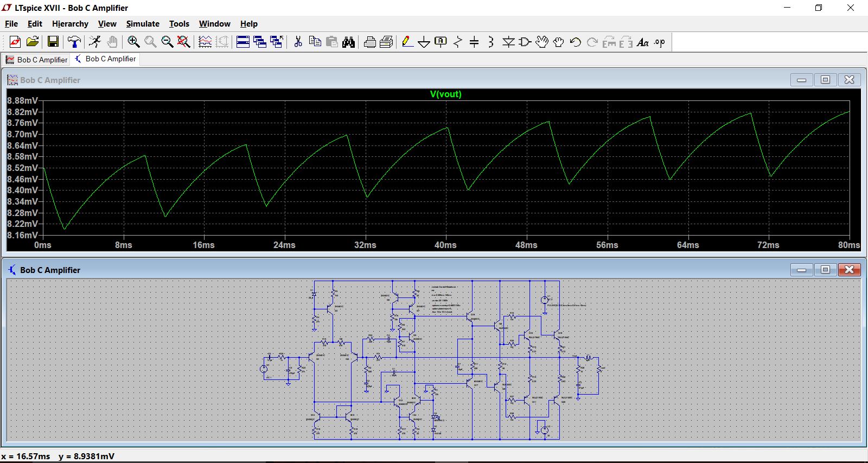
Task: Place a ground symbol
Action: click(x=424, y=42)
